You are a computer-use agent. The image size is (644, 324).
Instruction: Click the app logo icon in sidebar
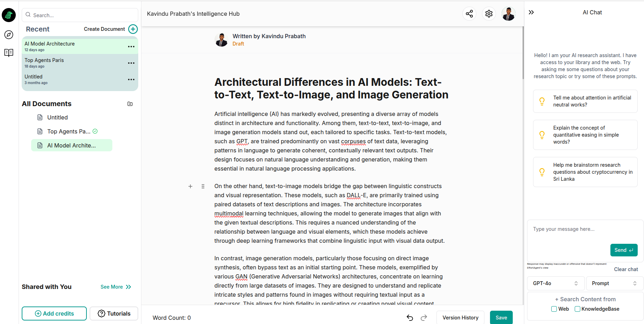(x=9, y=15)
